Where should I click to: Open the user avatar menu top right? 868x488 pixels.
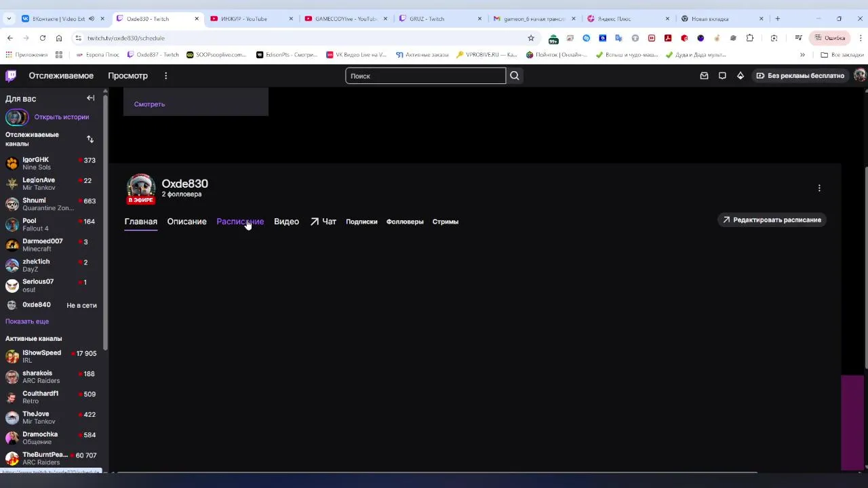coord(860,76)
